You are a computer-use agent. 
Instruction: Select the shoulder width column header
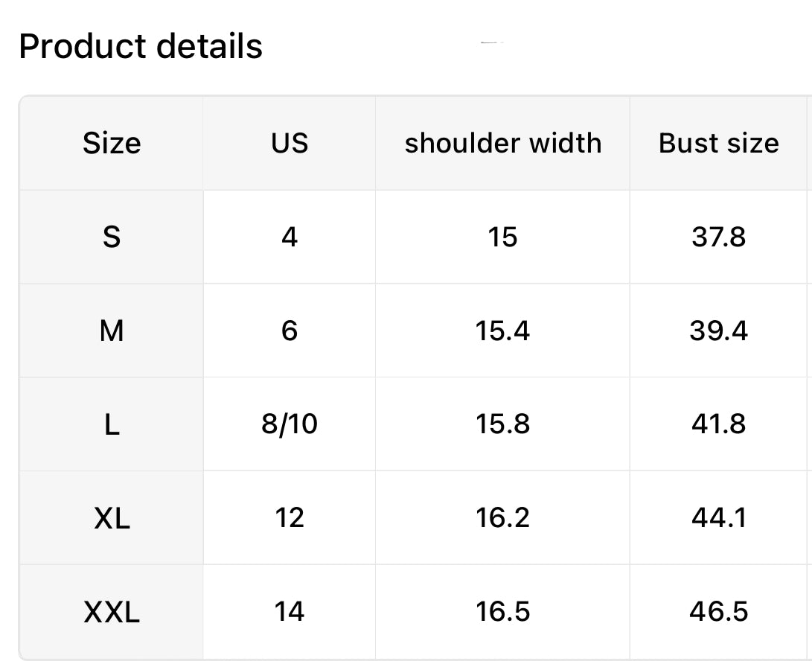pyautogui.click(x=502, y=143)
